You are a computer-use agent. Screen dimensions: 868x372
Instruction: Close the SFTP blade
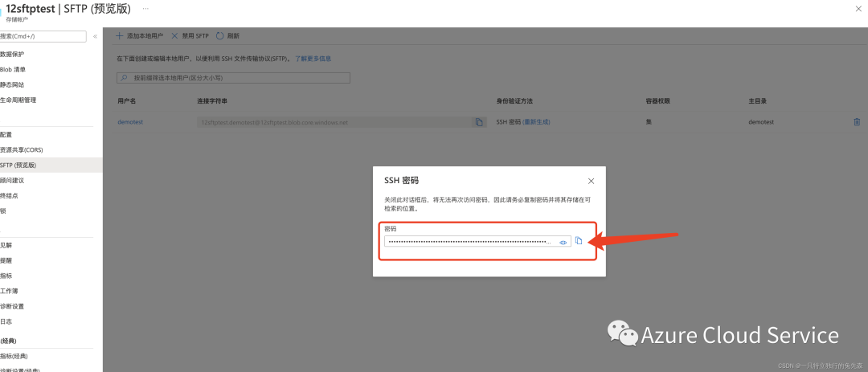859,8
